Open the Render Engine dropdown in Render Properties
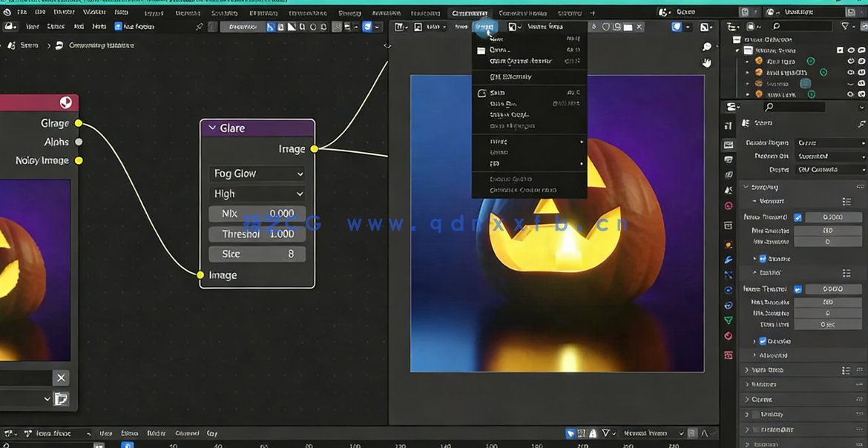 click(x=829, y=142)
